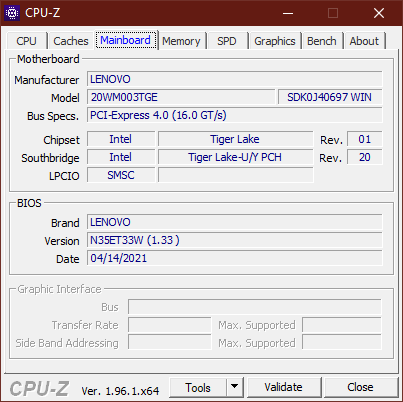Show the Graphics tab

tap(275, 41)
